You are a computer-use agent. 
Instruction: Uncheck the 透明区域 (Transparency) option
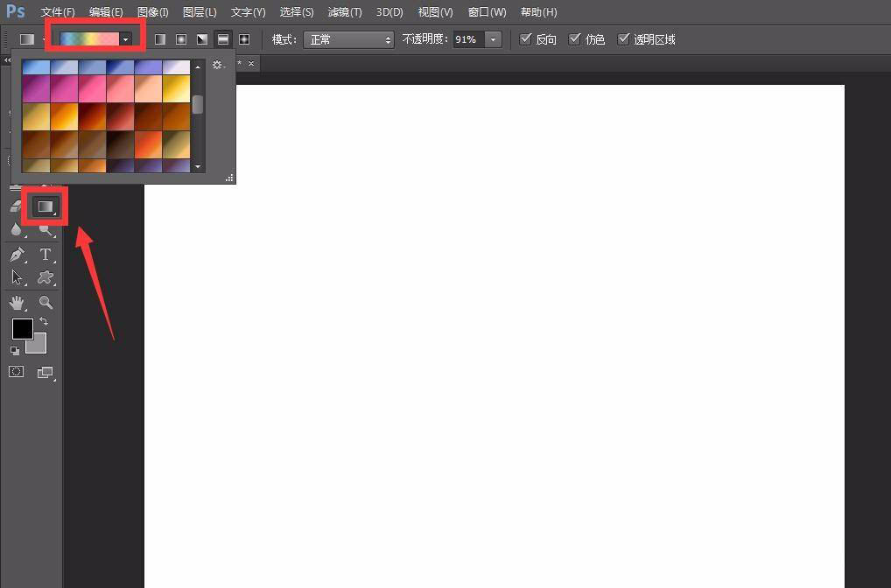point(624,38)
